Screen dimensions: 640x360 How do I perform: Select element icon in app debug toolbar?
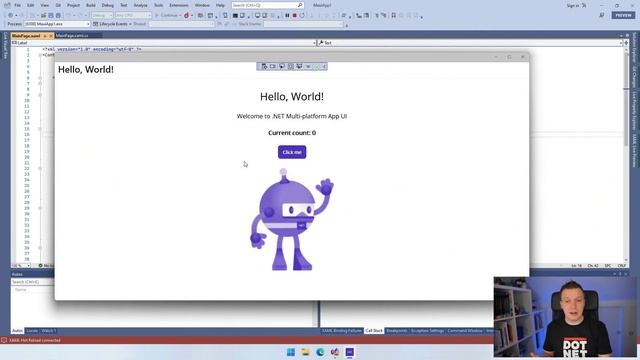[x=264, y=67]
